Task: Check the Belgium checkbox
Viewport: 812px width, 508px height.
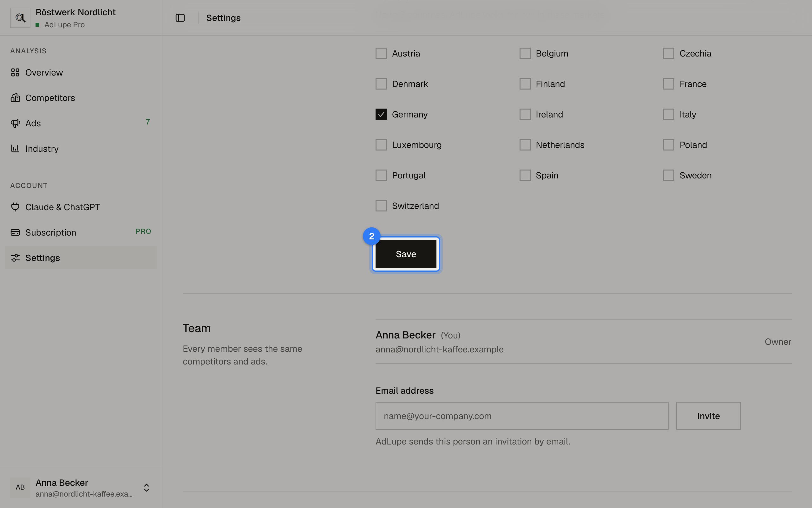Action: pyautogui.click(x=525, y=53)
